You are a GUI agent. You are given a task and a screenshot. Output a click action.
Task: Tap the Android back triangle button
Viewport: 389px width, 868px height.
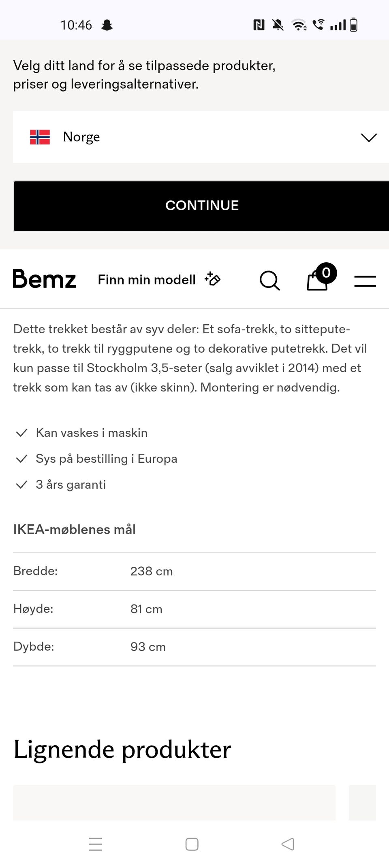click(x=288, y=844)
